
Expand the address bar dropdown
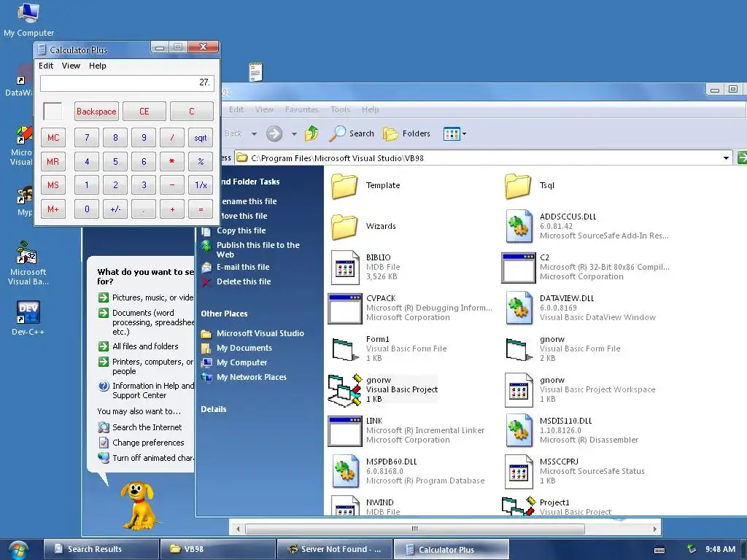pyautogui.click(x=726, y=158)
